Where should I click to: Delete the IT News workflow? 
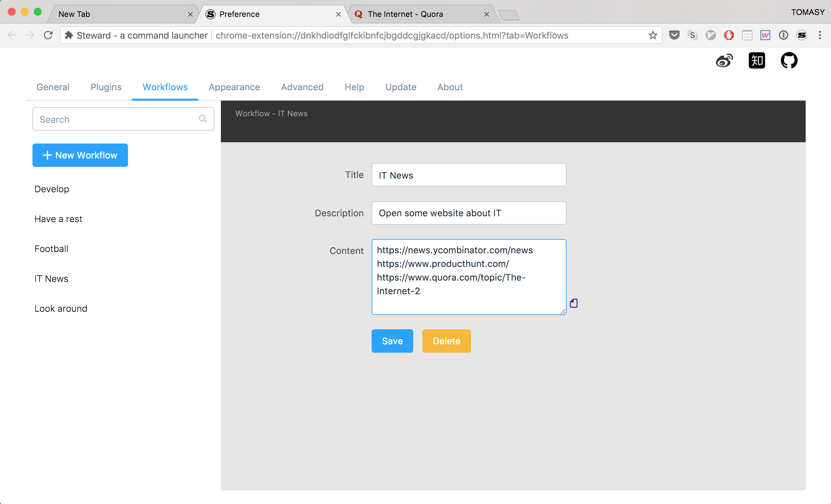(446, 341)
